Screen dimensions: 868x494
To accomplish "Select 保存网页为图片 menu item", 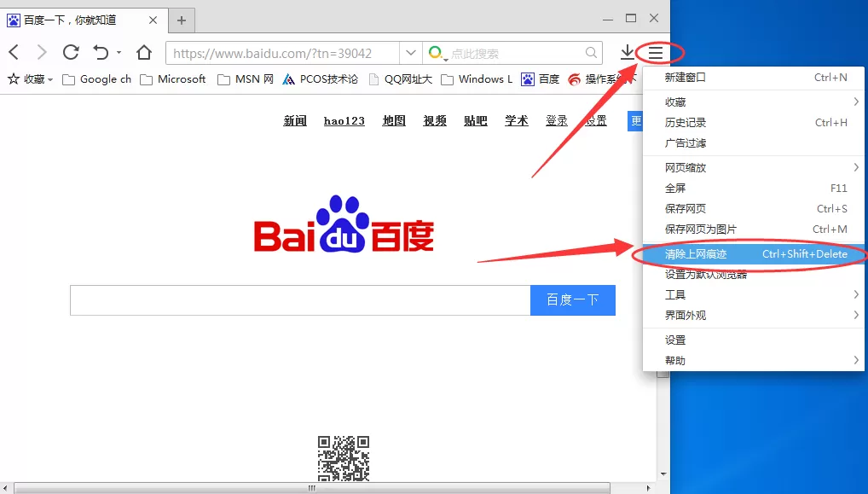I will (754, 229).
